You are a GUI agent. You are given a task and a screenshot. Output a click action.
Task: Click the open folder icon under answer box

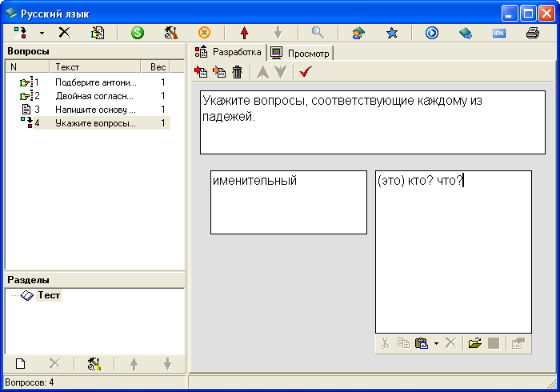point(475,343)
